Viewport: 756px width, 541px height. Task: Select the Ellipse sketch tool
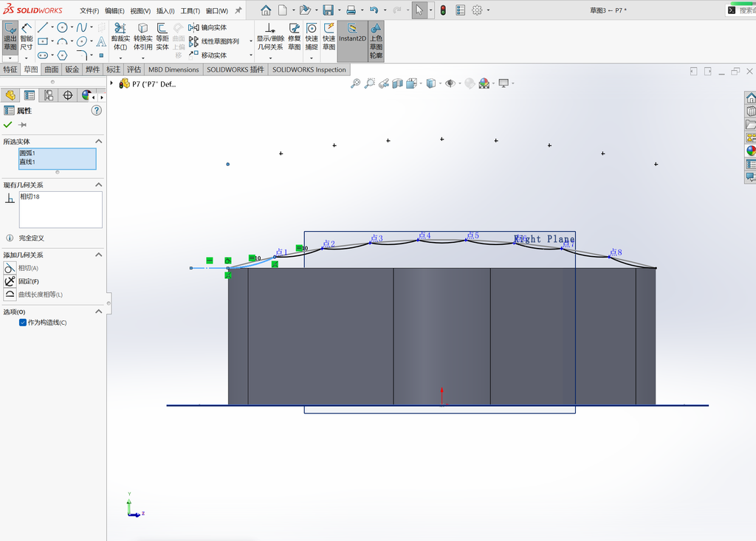tap(81, 41)
